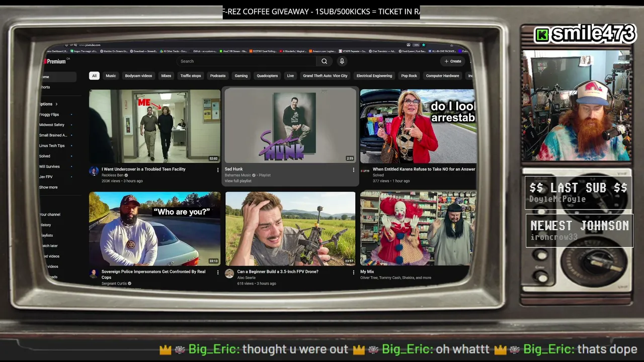The height and width of the screenshot is (362, 644).
Task: Open Reckless Ben channel avatar
Action: coord(94,171)
